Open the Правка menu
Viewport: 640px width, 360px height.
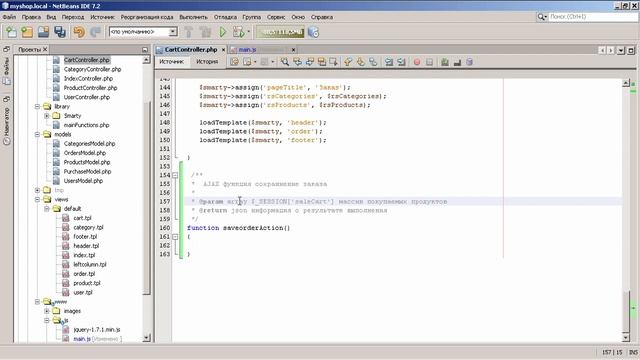(x=31, y=17)
